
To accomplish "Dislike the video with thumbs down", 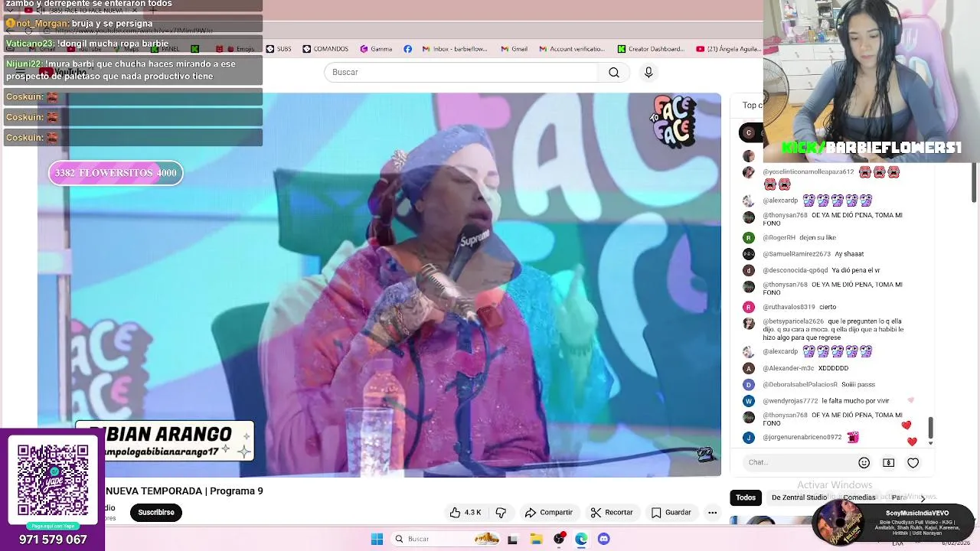I will pos(501,513).
